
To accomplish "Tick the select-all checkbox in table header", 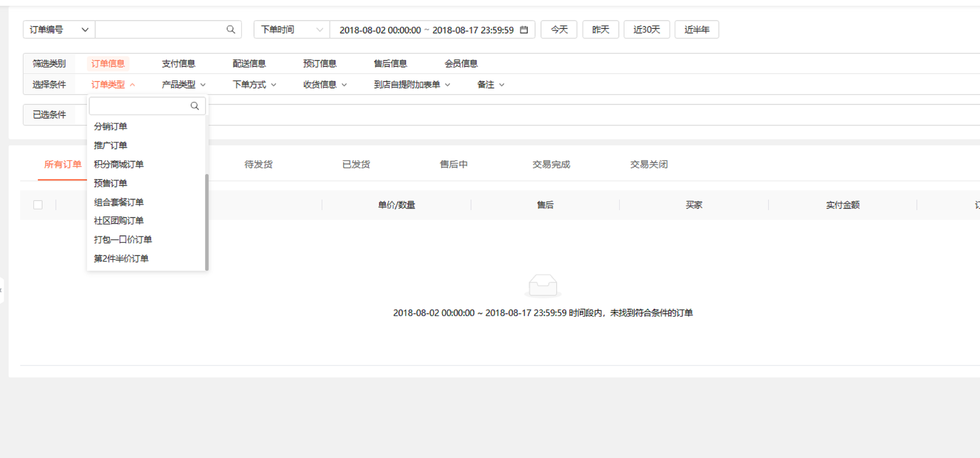I will (38, 205).
